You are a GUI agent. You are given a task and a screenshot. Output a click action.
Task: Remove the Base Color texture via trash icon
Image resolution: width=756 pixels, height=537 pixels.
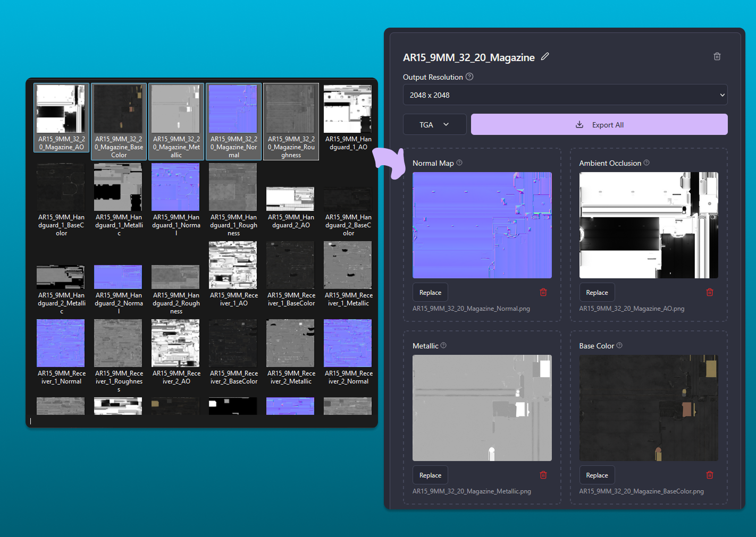coord(710,475)
